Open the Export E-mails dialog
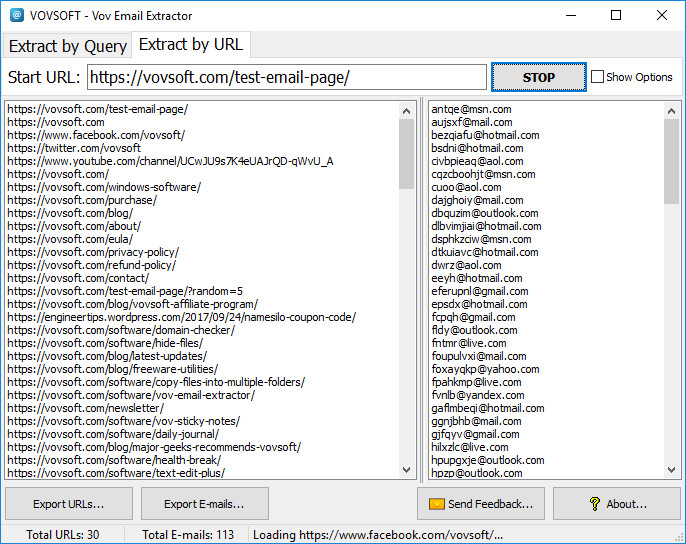The image size is (686, 544). pos(204,504)
